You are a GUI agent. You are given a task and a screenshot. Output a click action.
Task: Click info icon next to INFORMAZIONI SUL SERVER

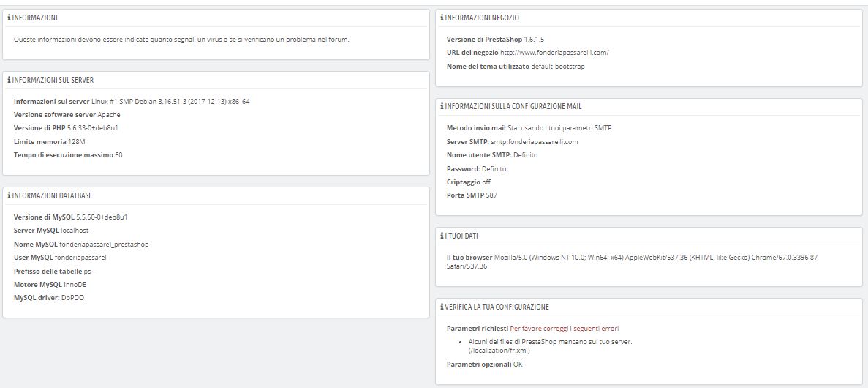(9, 80)
